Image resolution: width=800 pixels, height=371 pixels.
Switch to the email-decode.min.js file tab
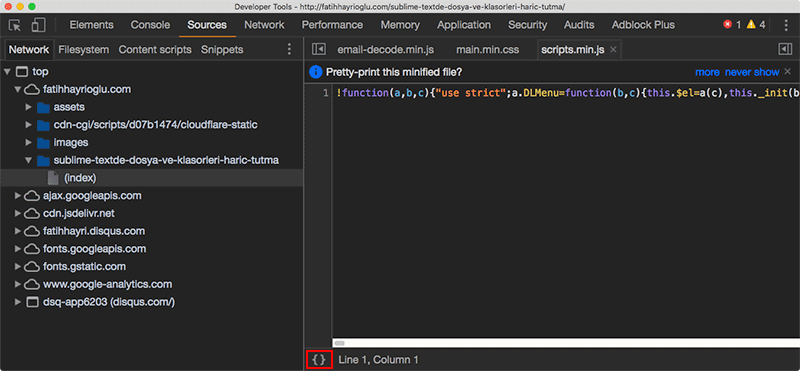[x=386, y=50]
